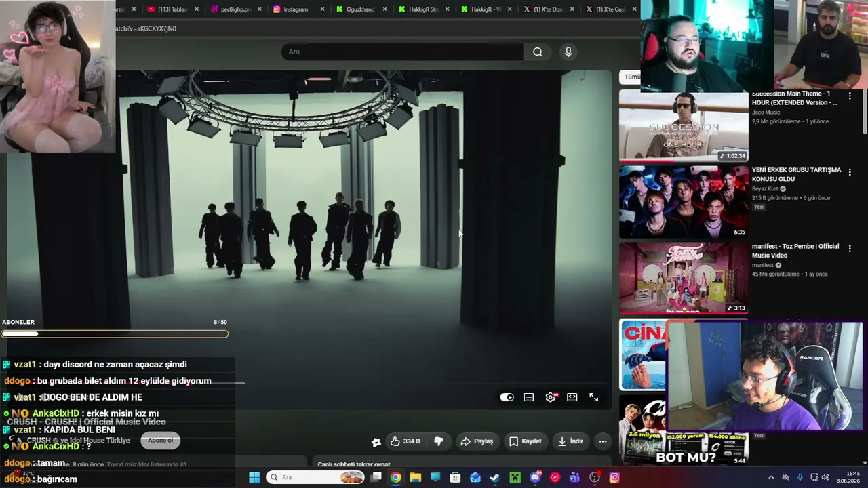Visit the Beyaz Kurt channel
This screenshot has height=488, width=868.
(765, 189)
